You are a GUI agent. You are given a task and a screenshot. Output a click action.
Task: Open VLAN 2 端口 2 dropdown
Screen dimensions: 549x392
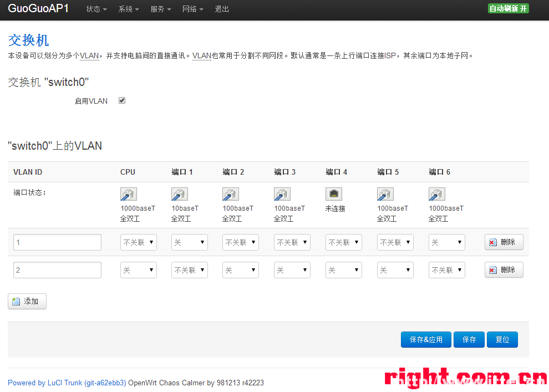point(241,270)
